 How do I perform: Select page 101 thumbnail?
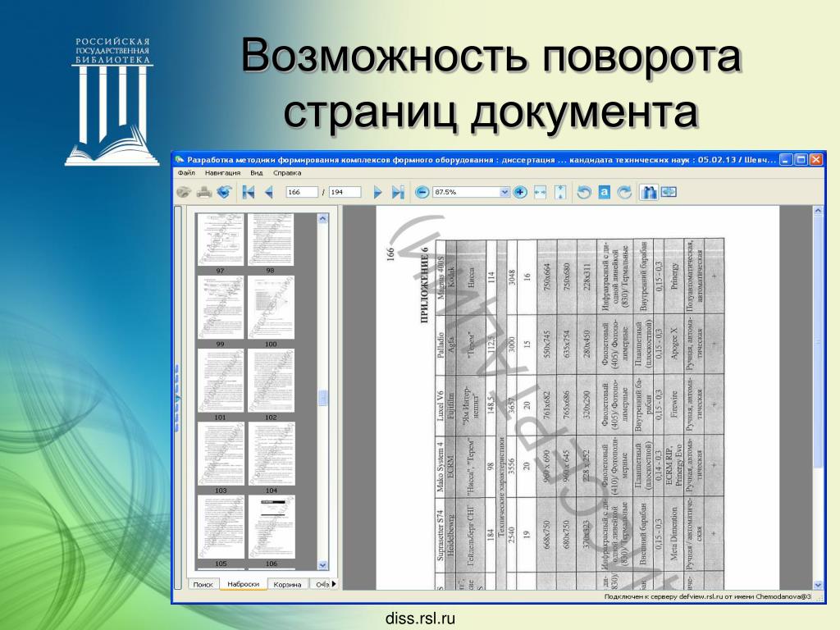[220, 381]
